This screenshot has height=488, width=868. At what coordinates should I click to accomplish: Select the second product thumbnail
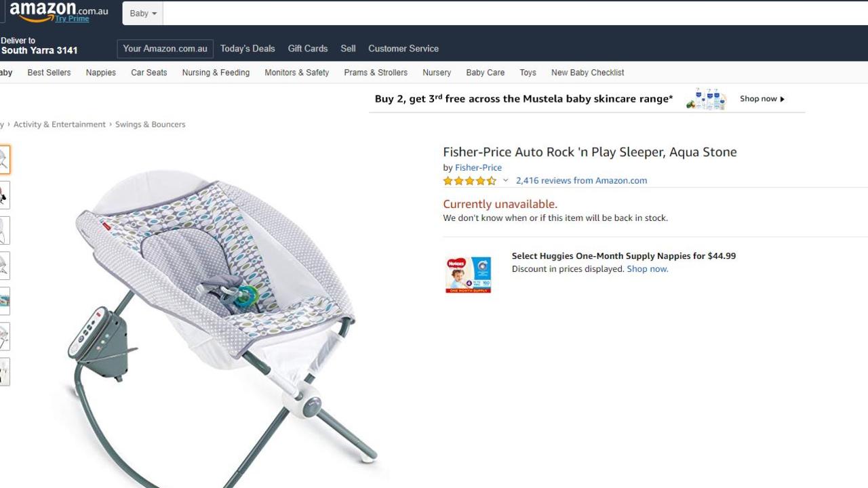[x=4, y=195]
